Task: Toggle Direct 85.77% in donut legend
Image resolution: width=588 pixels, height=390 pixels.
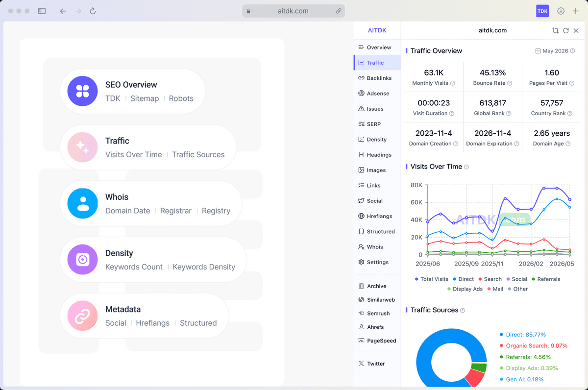Action: 522,335
